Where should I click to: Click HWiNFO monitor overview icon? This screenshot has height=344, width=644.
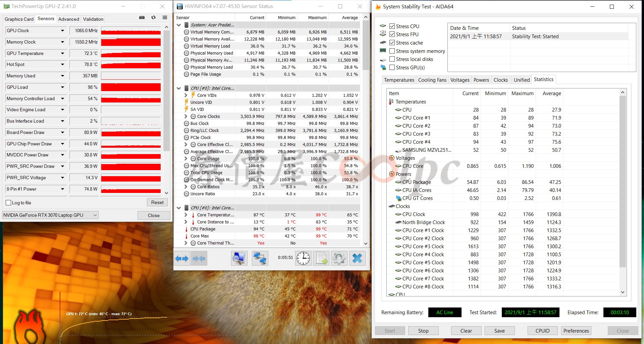[239, 258]
